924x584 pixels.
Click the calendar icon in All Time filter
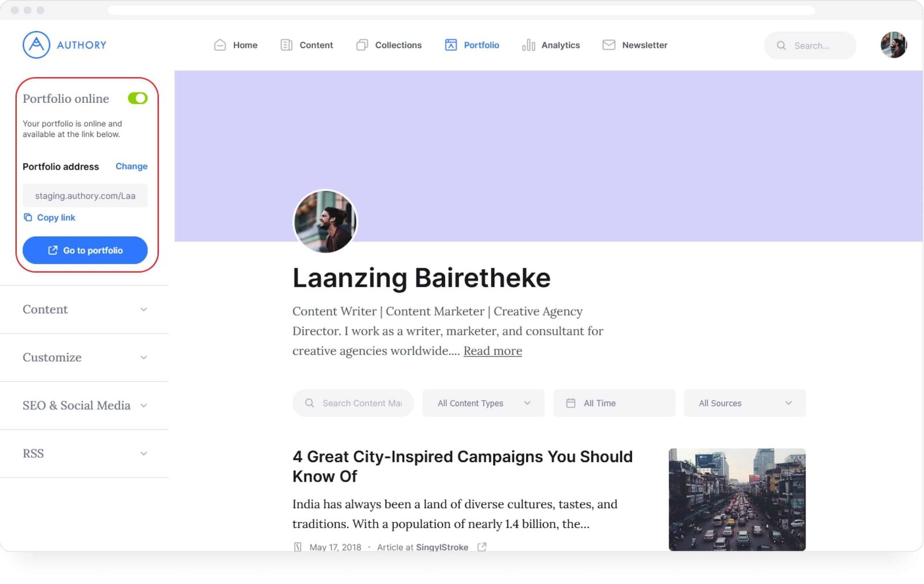572,403
